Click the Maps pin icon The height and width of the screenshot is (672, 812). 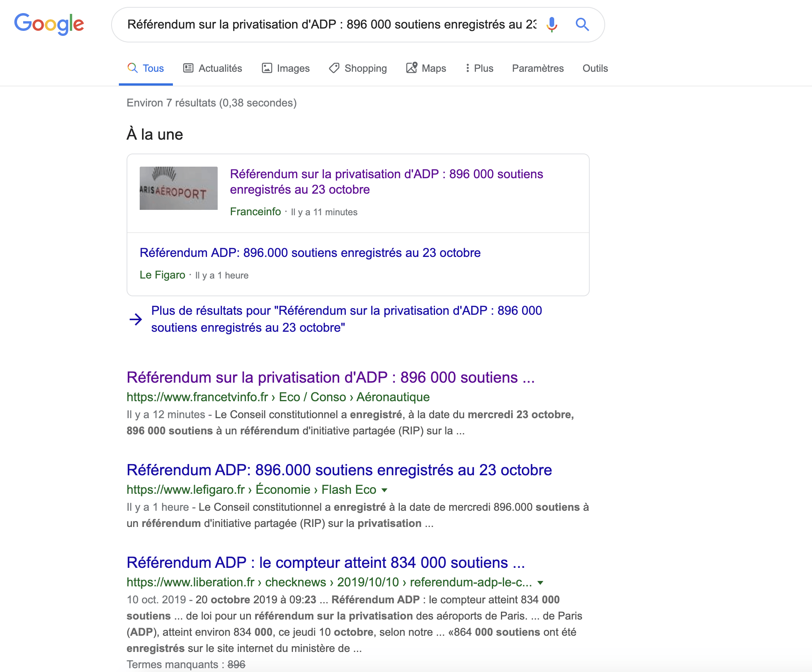[x=411, y=68]
